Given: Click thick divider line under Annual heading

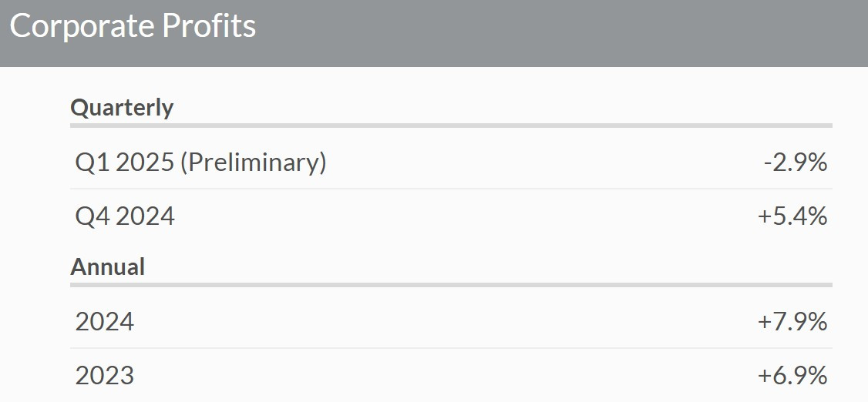Looking at the screenshot, I should [451, 285].
